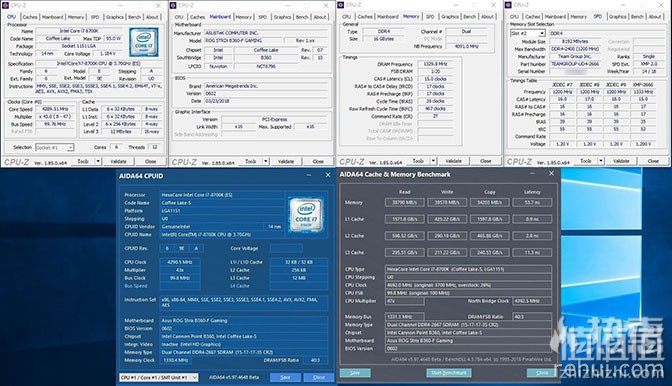The height and width of the screenshot is (386, 672).
Task: Click the Close button in AIDA64 Benchmark window
Action: point(542,373)
